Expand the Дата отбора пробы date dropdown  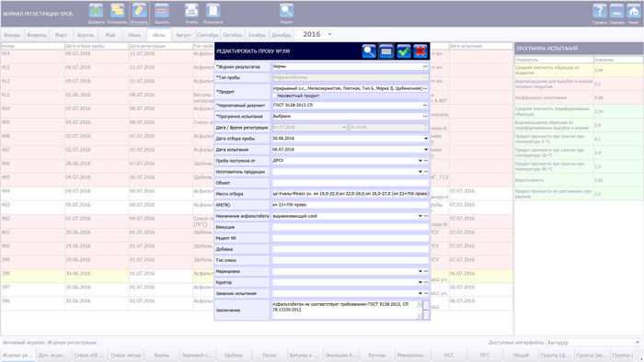(x=426, y=139)
